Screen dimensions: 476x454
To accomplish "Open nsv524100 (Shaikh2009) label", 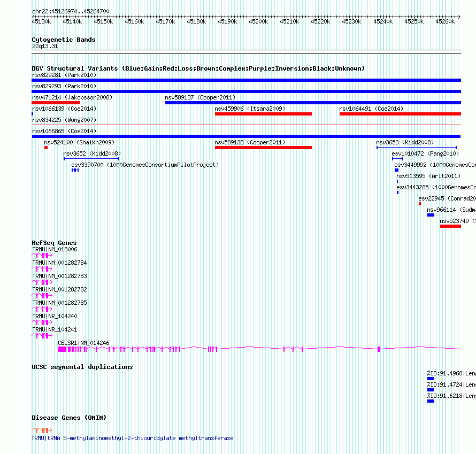I will click(79, 142).
